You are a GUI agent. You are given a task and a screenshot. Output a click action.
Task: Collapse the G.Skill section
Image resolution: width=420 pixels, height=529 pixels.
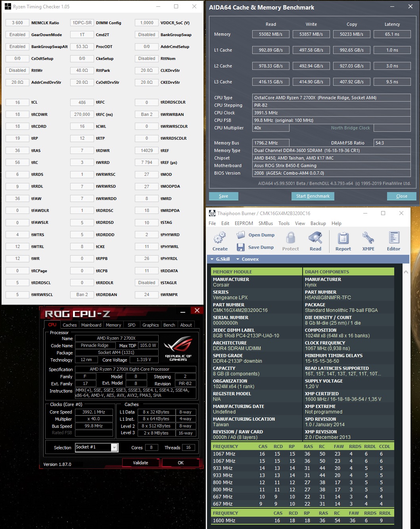click(x=223, y=259)
